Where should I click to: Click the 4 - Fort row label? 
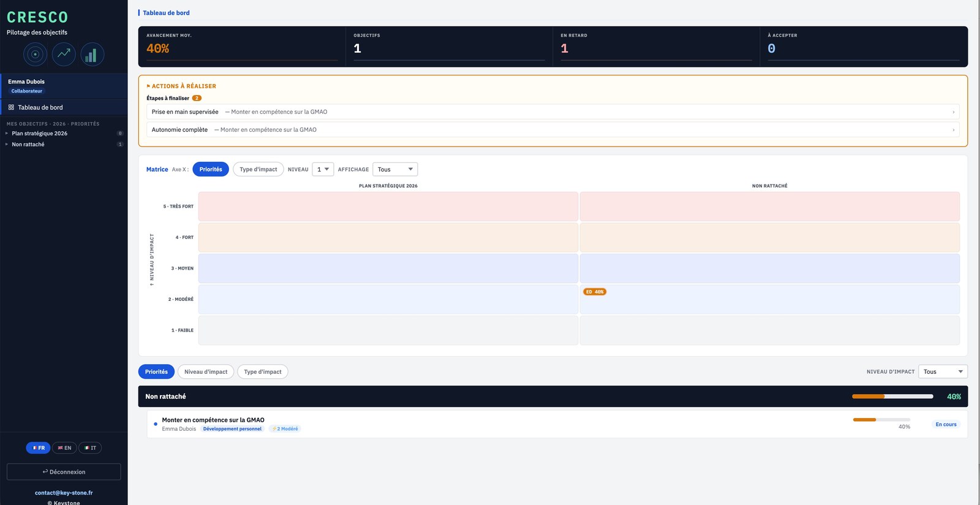tap(184, 237)
